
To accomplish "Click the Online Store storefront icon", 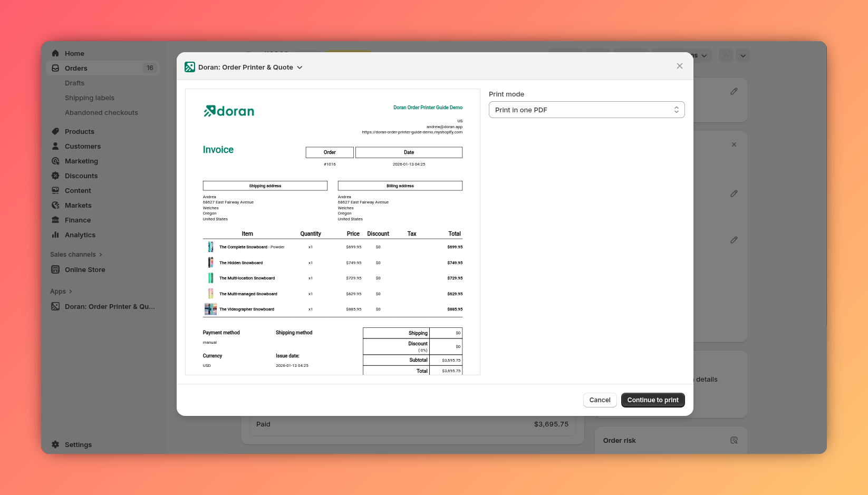I will click(55, 269).
